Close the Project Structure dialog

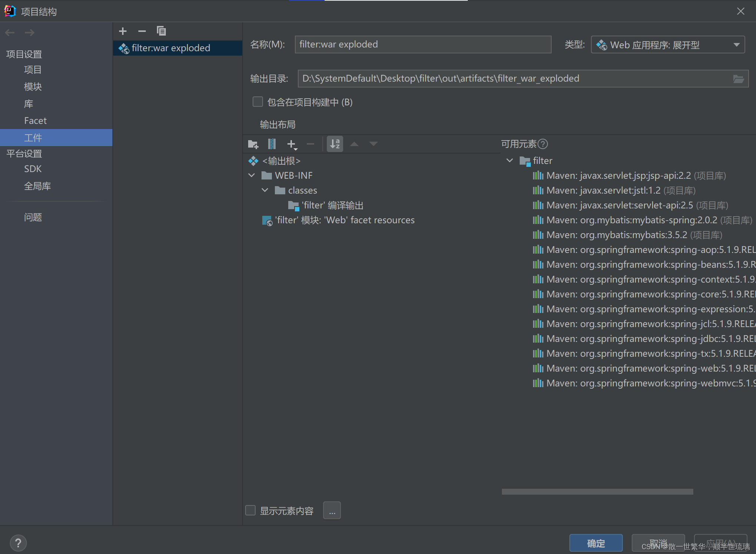click(741, 11)
